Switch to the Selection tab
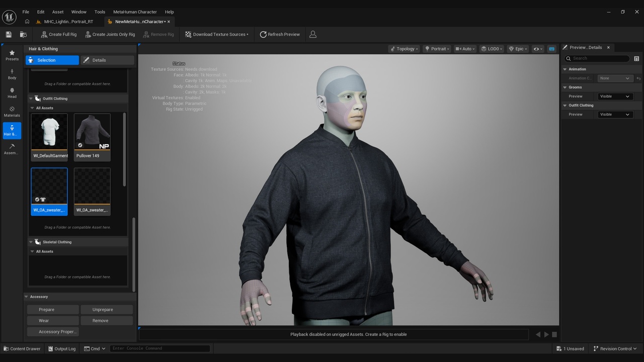644x362 pixels. (x=52, y=60)
